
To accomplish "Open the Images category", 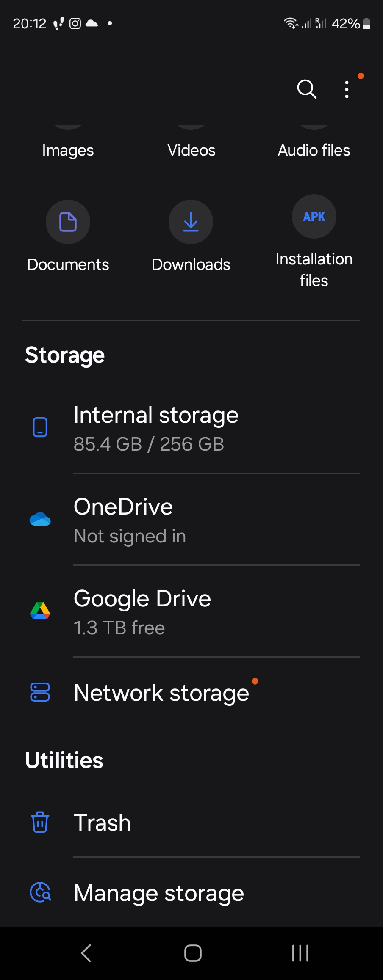I will pyautogui.click(x=68, y=150).
